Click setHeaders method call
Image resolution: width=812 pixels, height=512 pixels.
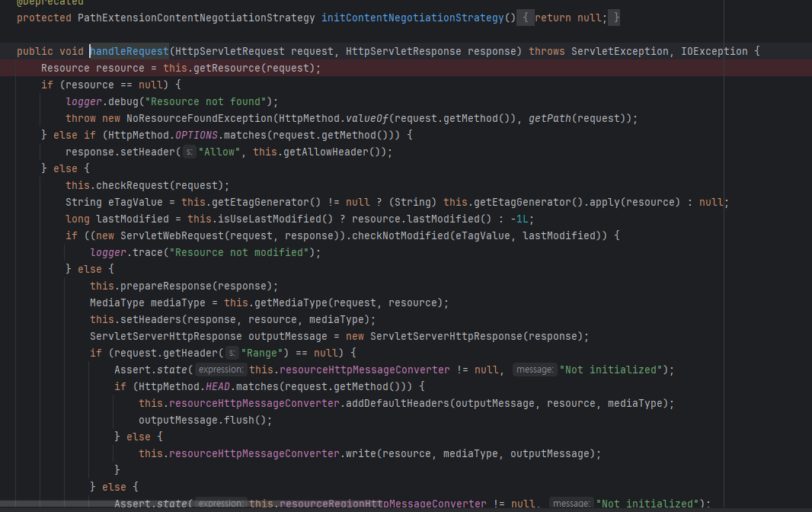click(151, 320)
